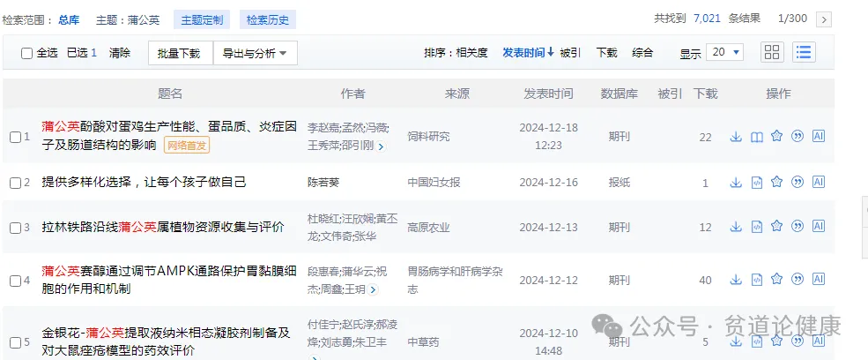Open source 中国妇女报

[434, 183]
